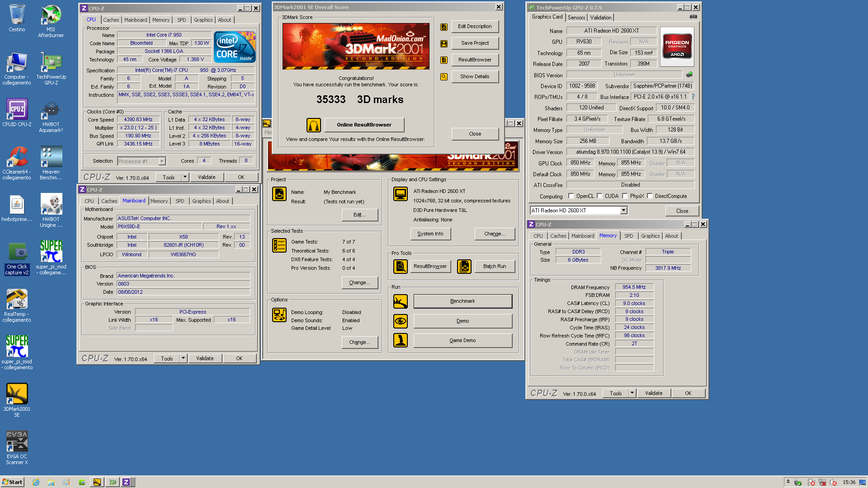Screen dimensions: 868x488
Task: Select the CCleaner64 desktop shortcut
Action: [17, 164]
